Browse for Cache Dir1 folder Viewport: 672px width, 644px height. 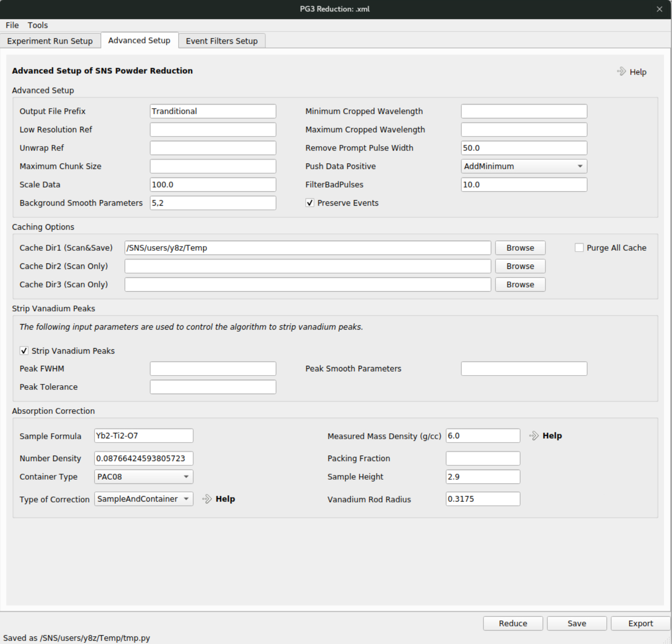coord(520,248)
